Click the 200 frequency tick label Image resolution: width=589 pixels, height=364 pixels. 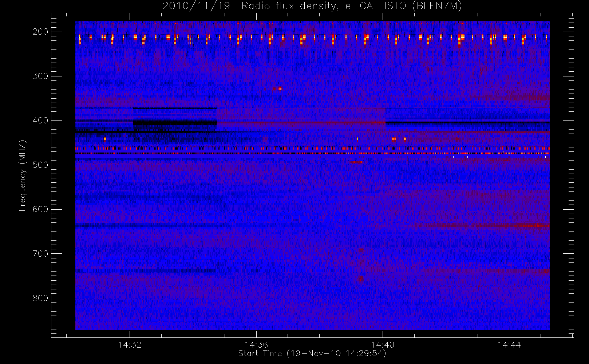[x=40, y=32]
